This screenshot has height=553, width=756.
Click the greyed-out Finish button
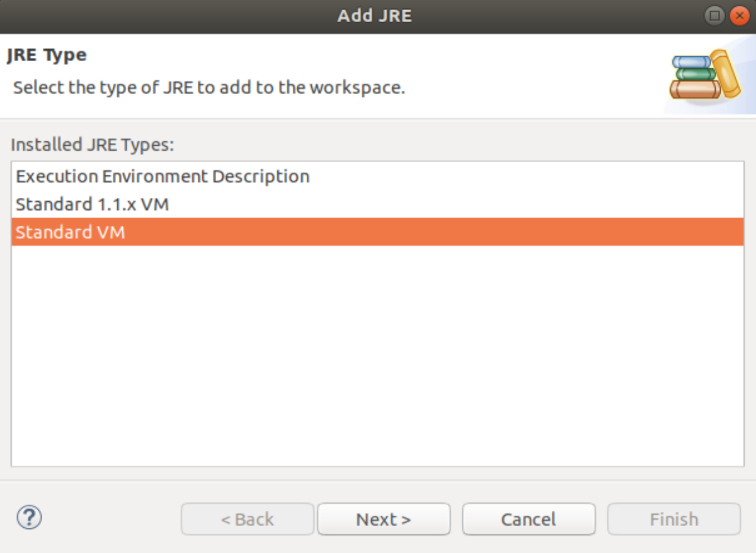click(x=673, y=519)
